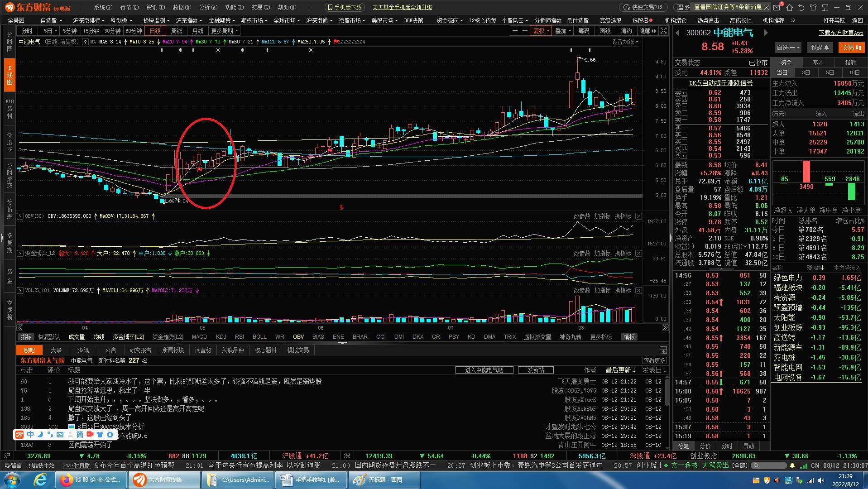Screen dimensions: 868x489
Task: Expand the 资金流向 menu dropdown
Action: (449, 20)
